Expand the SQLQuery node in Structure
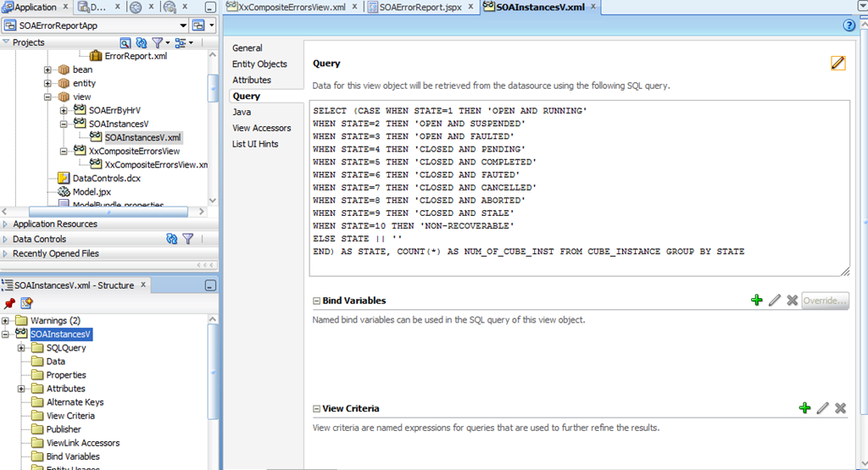This screenshot has width=868, height=470. click(x=21, y=348)
